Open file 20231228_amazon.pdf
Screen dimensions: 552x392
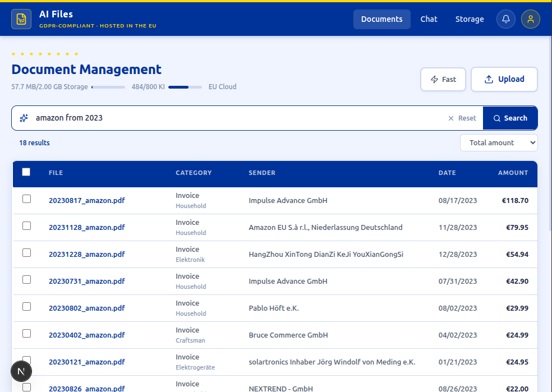point(86,254)
